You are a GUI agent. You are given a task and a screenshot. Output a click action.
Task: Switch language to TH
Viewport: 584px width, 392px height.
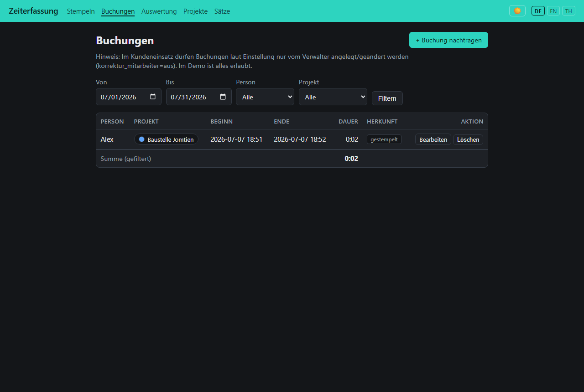[568, 11]
